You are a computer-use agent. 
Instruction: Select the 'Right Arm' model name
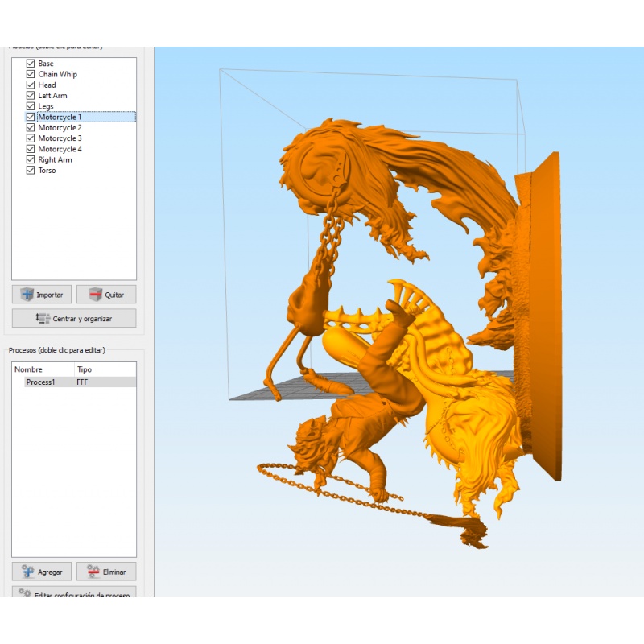[x=55, y=159]
